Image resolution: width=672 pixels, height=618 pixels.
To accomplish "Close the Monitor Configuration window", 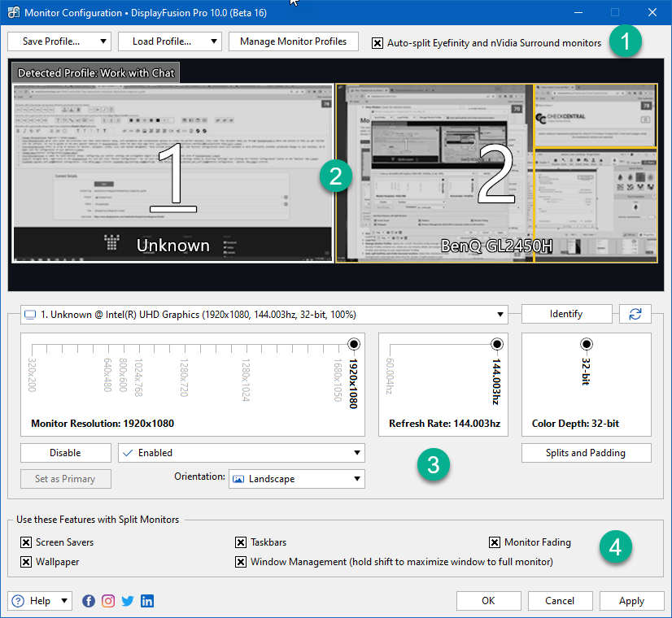I will (x=652, y=12).
